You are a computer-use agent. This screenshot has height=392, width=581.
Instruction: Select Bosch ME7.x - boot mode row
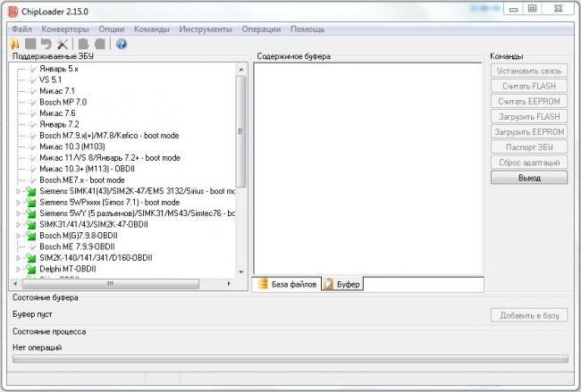point(82,179)
